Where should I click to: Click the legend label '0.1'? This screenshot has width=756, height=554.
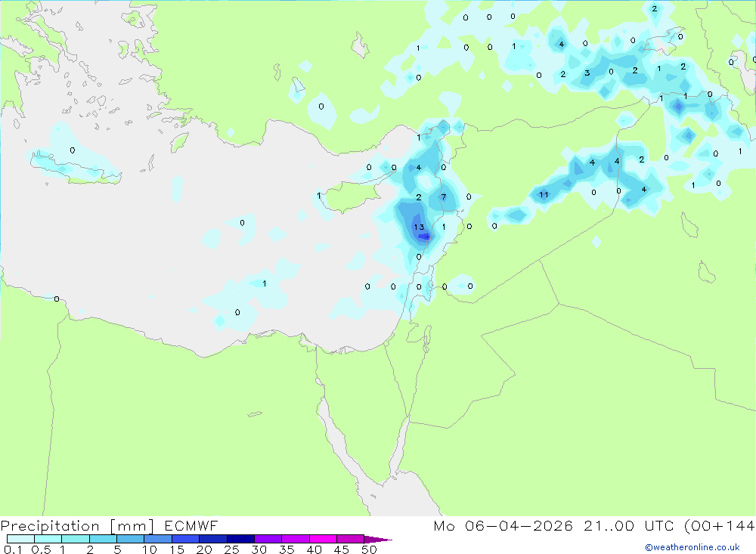click(x=13, y=549)
